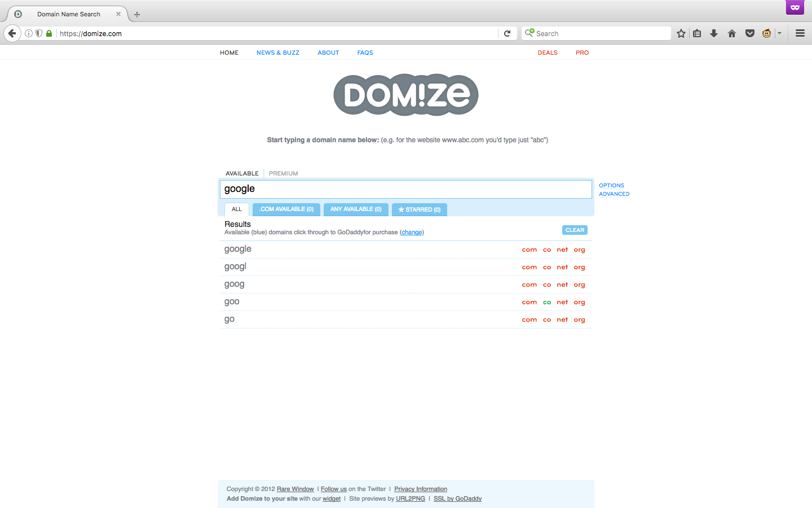Open OPTIONS beside the search box
812x508 pixels.
click(x=611, y=185)
